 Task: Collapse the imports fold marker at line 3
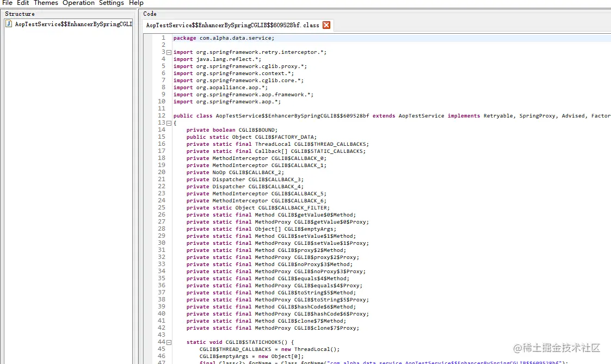(169, 52)
